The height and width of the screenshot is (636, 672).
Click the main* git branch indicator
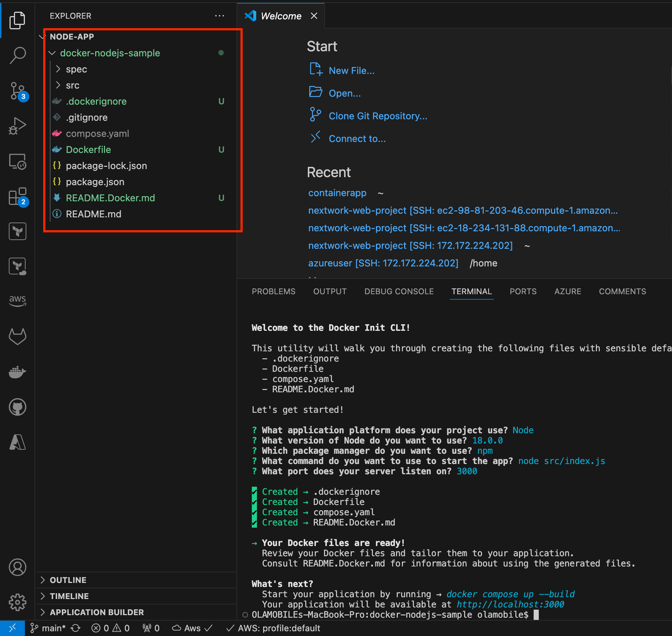pos(48,628)
